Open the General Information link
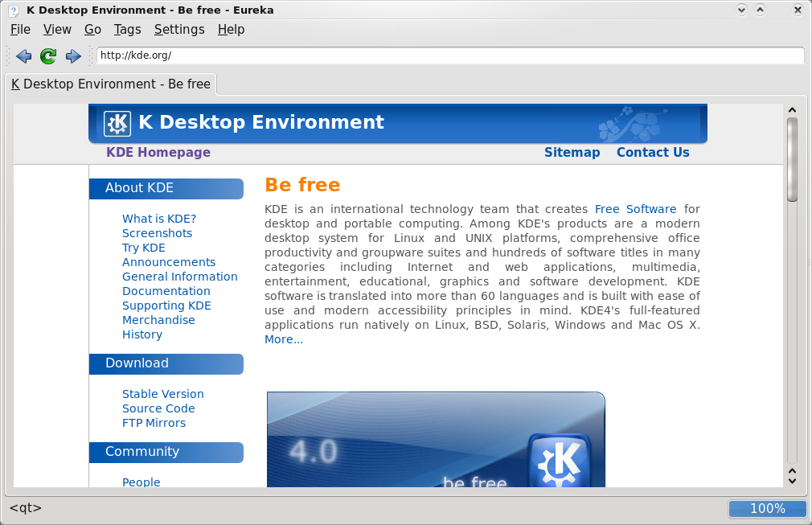812x525 pixels. [180, 277]
